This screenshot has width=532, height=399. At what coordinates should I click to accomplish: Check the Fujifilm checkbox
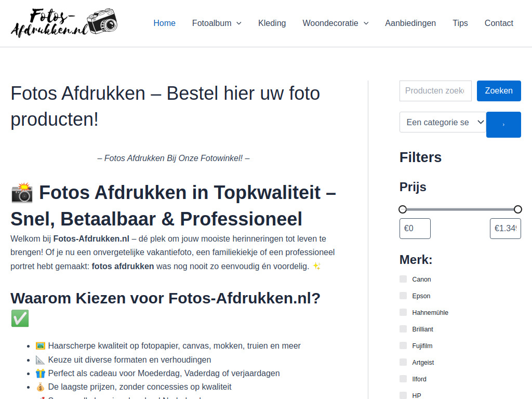(403, 345)
